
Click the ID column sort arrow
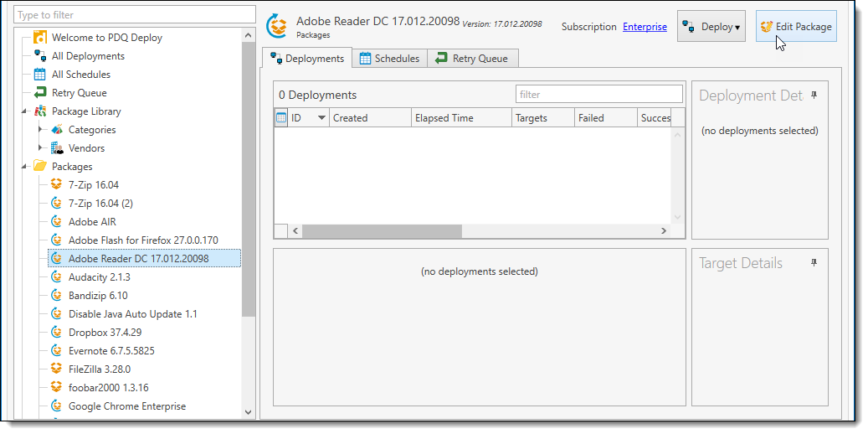click(321, 117)
